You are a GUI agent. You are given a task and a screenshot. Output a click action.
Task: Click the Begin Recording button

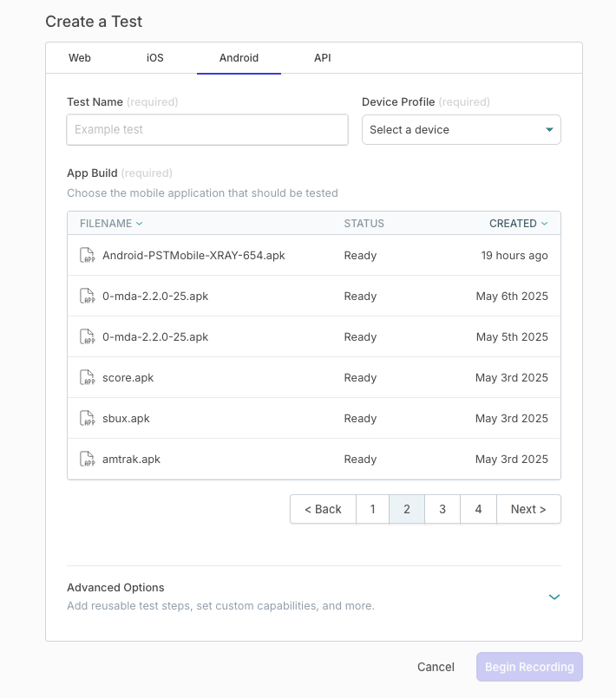coord(529,667)
